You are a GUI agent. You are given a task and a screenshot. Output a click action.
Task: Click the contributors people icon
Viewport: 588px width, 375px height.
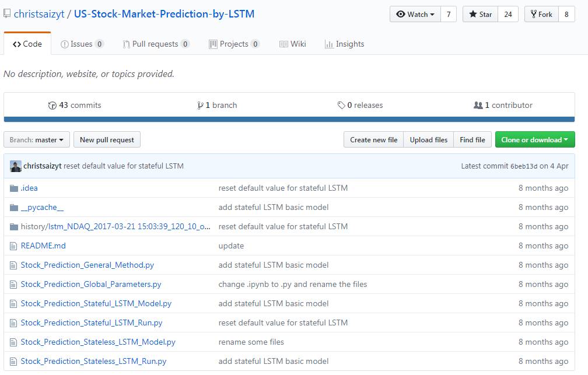tap(478, 106)
